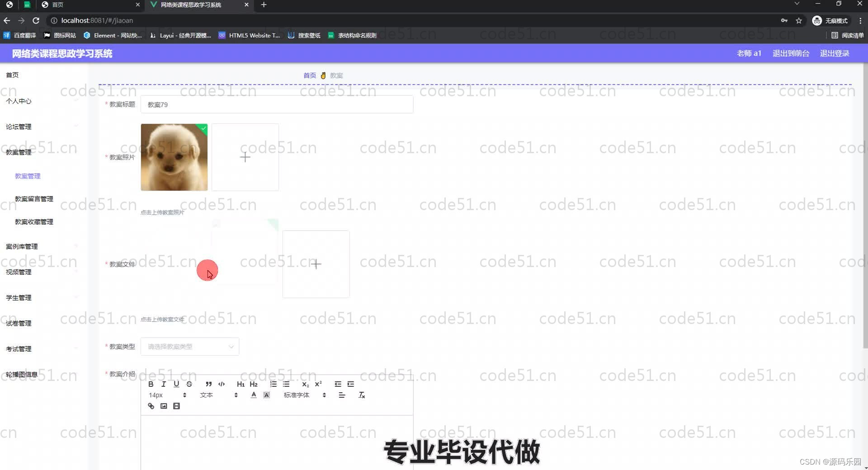The width and height of the screenshot is (868, 470).
Task: Apply H1 heading style
Action: pos(241,384)
